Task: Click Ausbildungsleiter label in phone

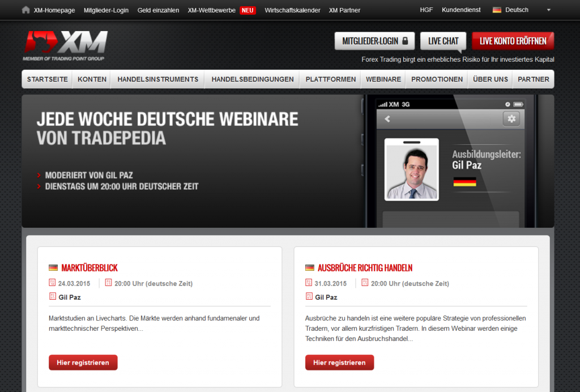Action: pyautogui.click(x=487, y=154)
